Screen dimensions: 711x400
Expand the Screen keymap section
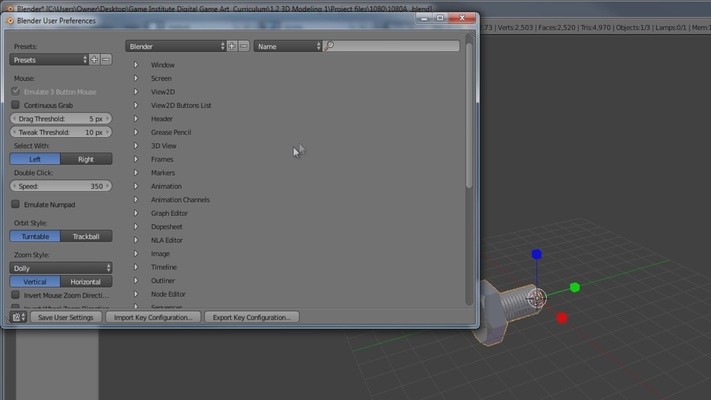[136, 78]
